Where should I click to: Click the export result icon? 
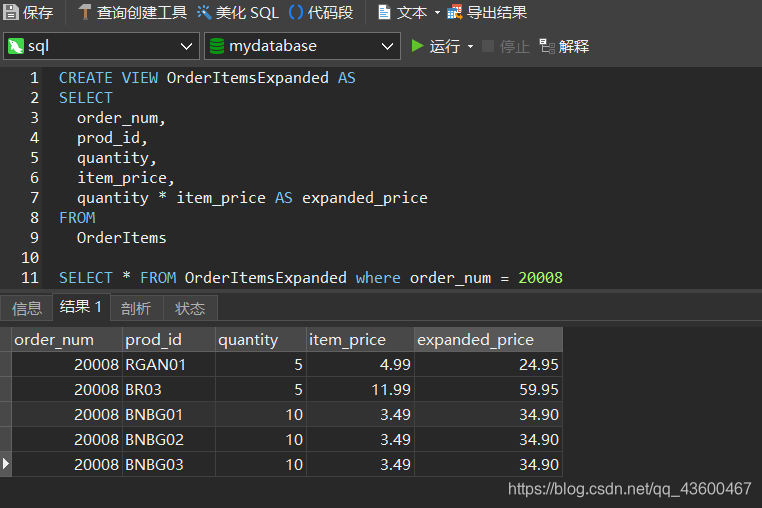pos(455,12)
